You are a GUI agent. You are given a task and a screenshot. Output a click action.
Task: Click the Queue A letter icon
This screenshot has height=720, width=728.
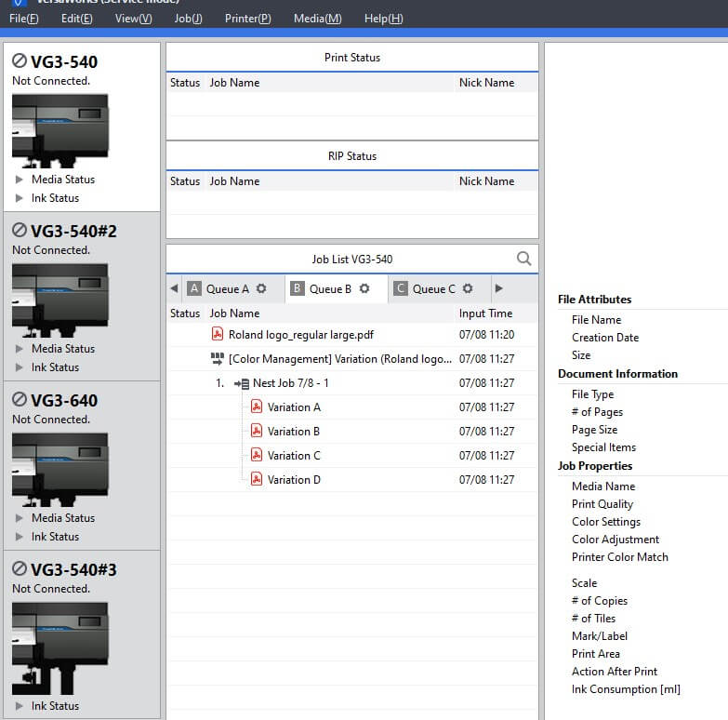click(194, 288)
